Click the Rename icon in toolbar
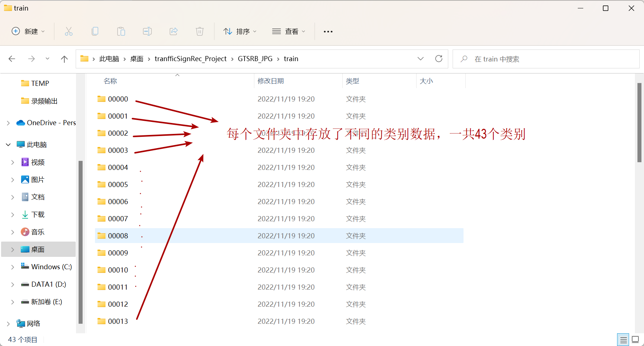 pyautogui.click(x=147, y=31)
